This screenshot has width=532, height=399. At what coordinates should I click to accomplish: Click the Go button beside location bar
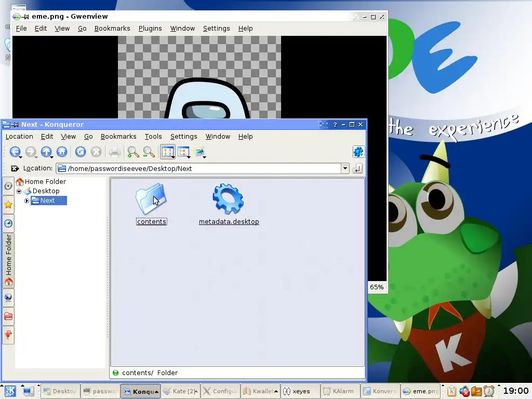click(357, 168)
